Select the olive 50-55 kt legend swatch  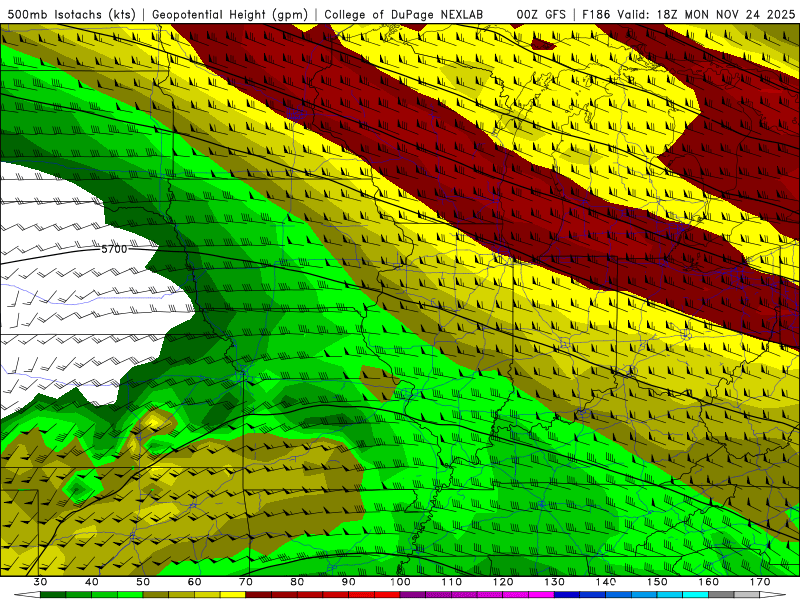pos(156,595)
